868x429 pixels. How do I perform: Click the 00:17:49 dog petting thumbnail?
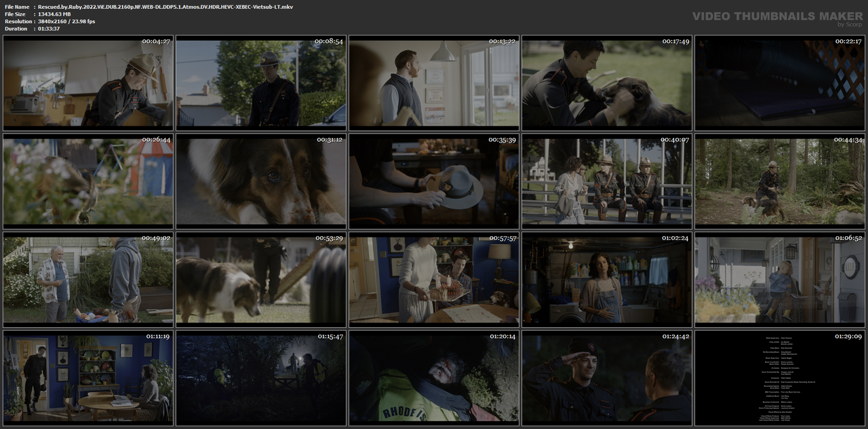coord(607,82)
